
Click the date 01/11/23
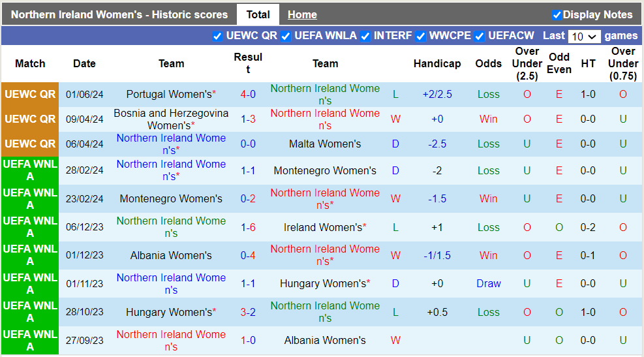[x=85, y=284]
